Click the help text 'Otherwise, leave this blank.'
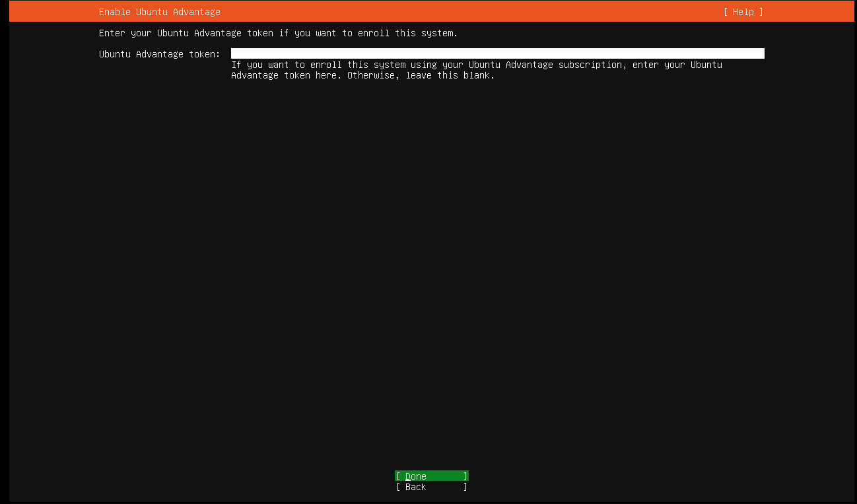 tap(421, 75)
